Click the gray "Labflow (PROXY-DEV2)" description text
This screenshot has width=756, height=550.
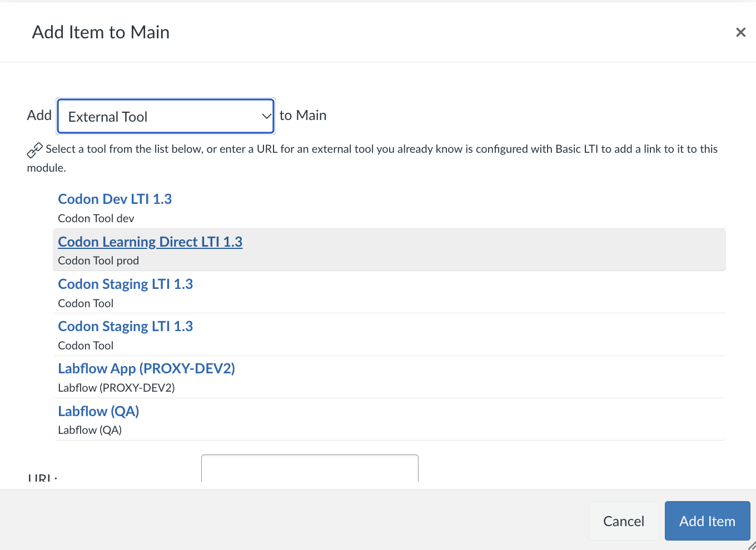click(116, 388)
